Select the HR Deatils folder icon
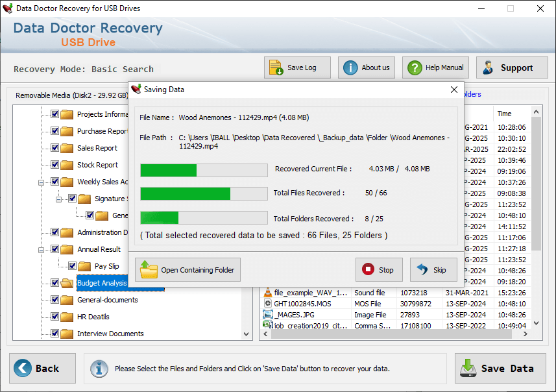The image size is (556, 392). point(67,317)
